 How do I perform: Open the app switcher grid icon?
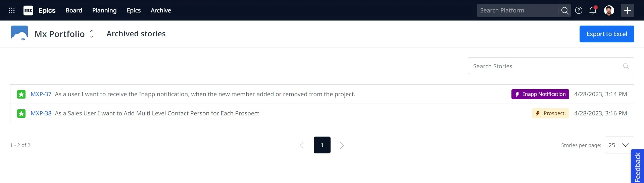(x=12, y=10)
